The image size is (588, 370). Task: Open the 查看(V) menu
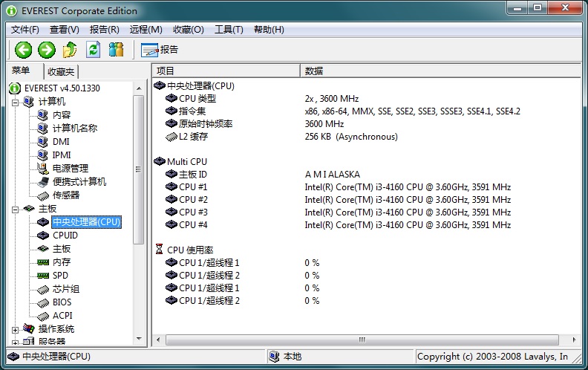click(x=65, y=29)
